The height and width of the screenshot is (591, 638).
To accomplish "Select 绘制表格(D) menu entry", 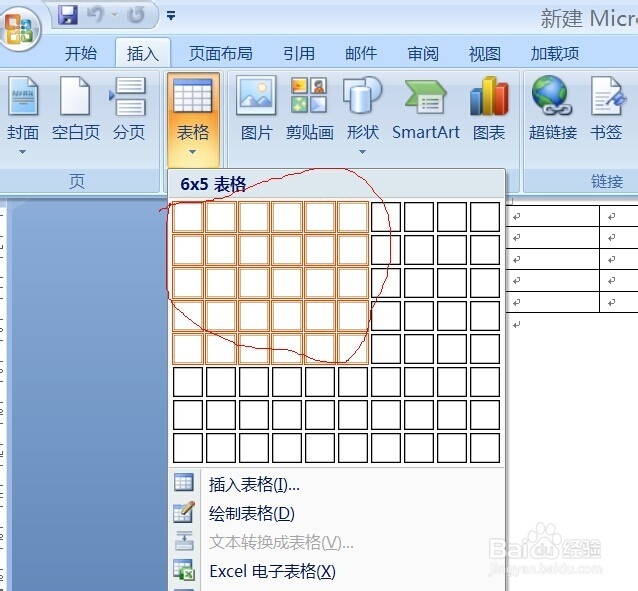I will (336, 513).
